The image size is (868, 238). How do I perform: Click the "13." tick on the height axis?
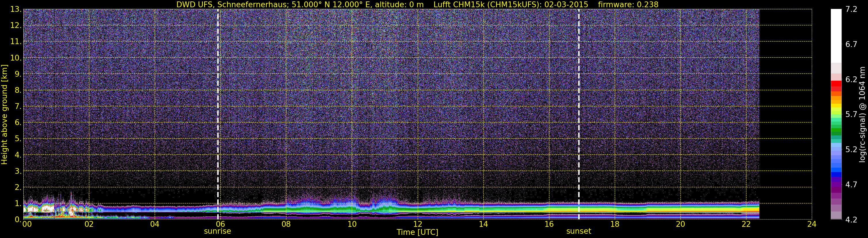pos(16,9)
